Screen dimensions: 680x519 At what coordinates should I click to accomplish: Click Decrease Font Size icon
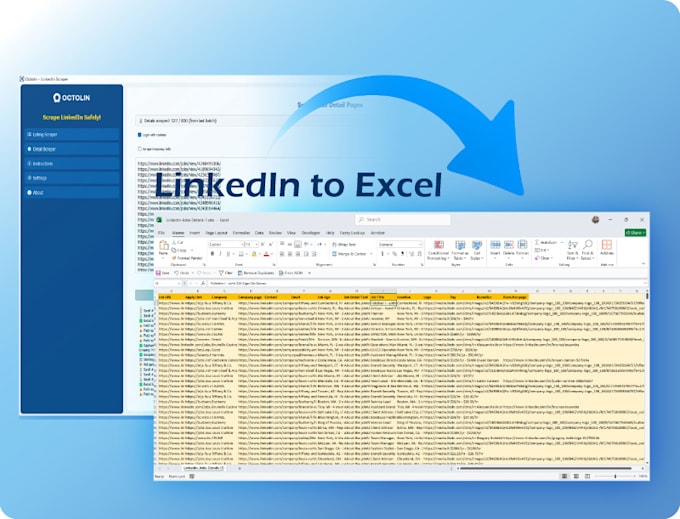pyautogui.click(x=271, y=245)
